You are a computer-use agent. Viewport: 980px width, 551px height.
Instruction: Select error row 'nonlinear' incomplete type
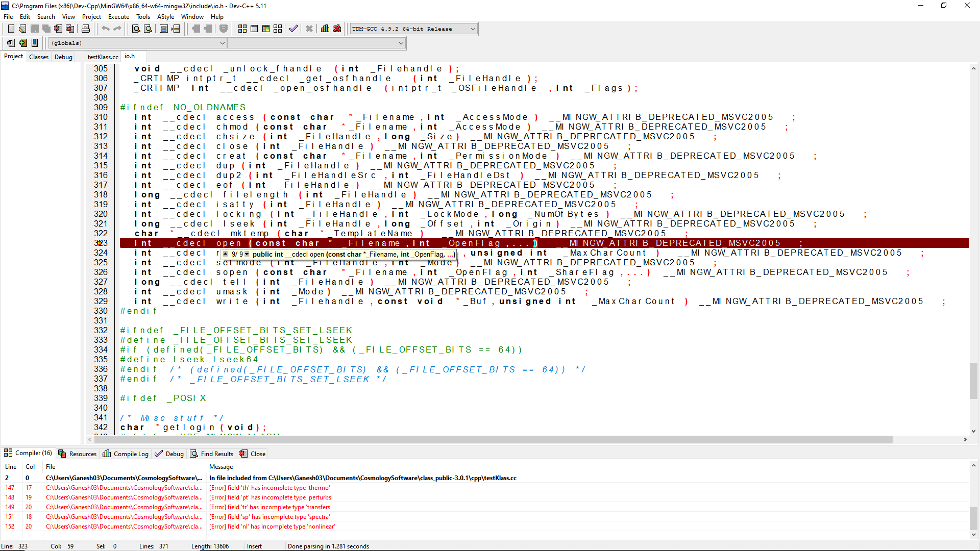click(x=485, y=526)
